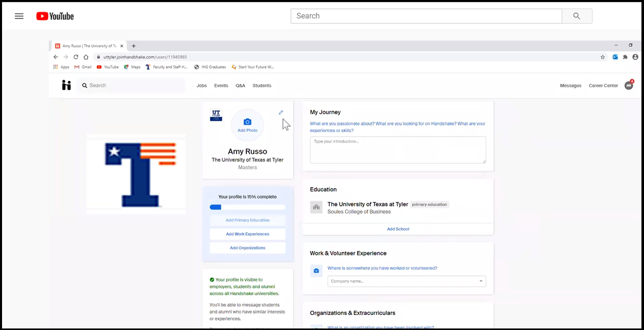The image size is (644, 330).
Task: Click the introduction text area
Action: [x=397, y=150]
